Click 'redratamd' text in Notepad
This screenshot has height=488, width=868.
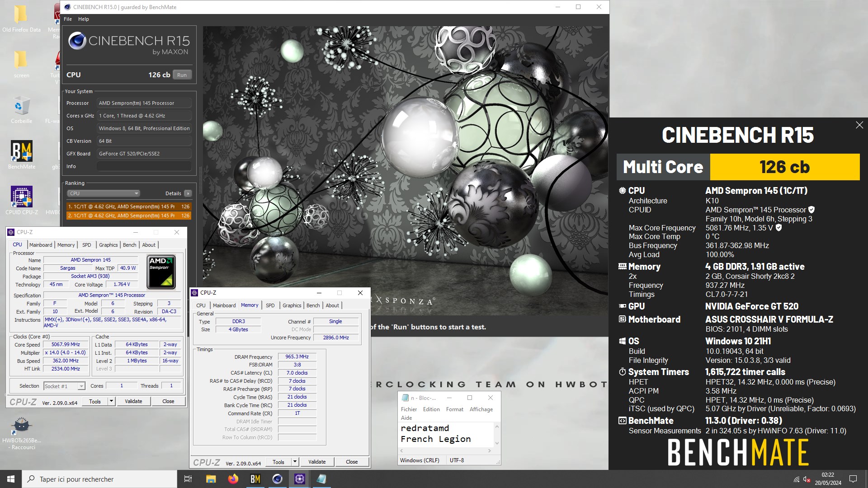(x=425, y=428)
